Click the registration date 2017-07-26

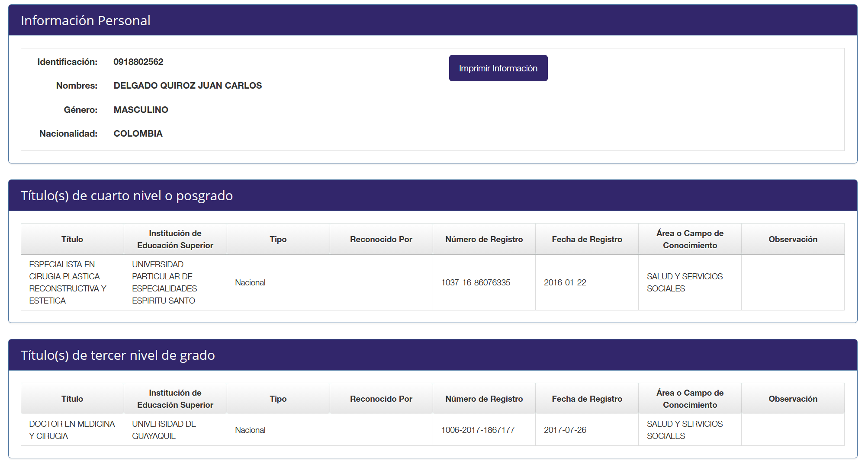[x=565, y=430]
